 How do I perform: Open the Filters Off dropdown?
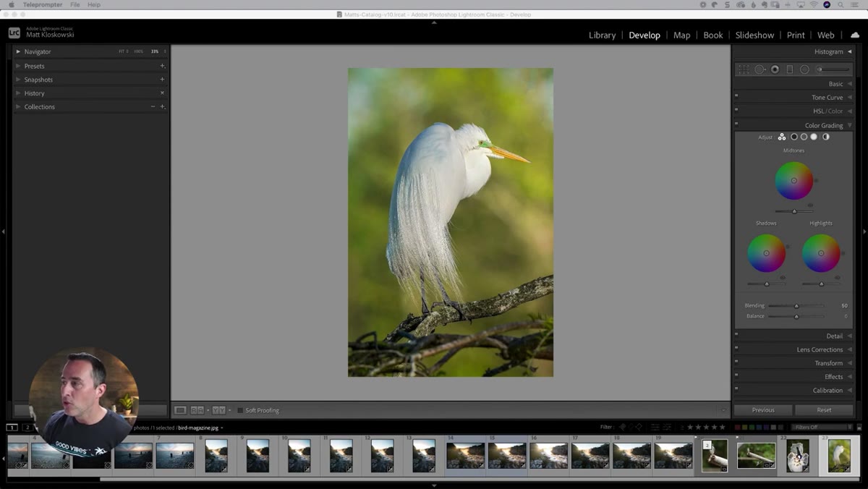pos(821,427)
